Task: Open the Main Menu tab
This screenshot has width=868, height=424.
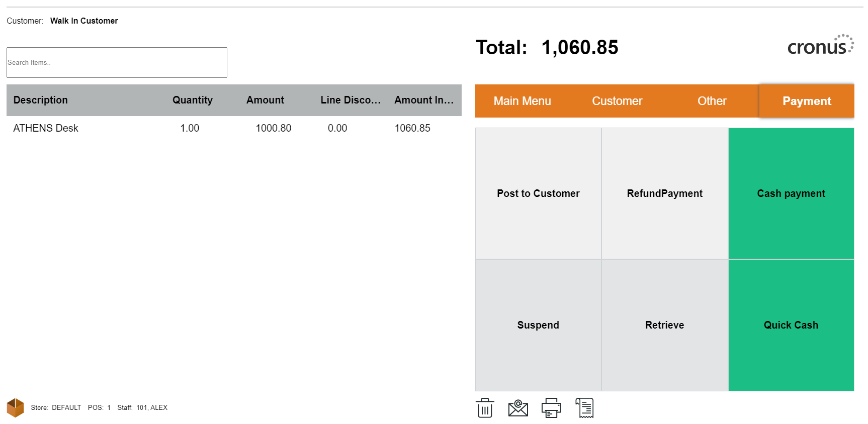Action: 522,101
